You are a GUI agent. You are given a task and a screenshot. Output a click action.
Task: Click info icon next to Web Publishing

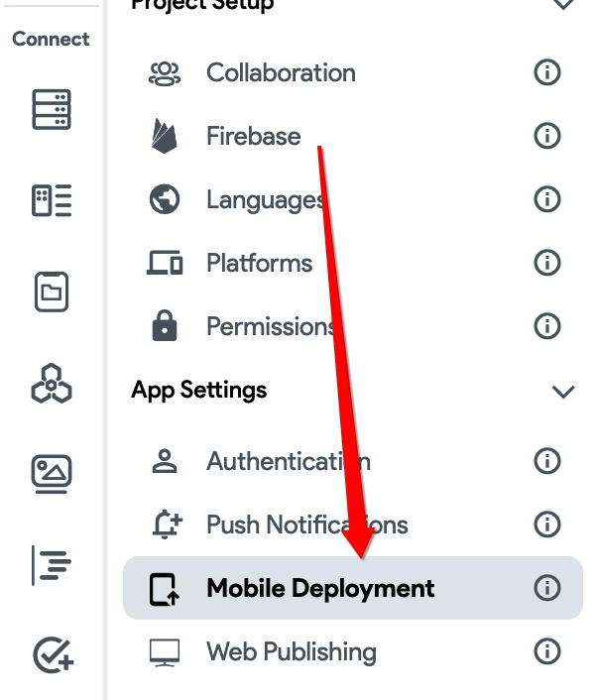[546, 651]
